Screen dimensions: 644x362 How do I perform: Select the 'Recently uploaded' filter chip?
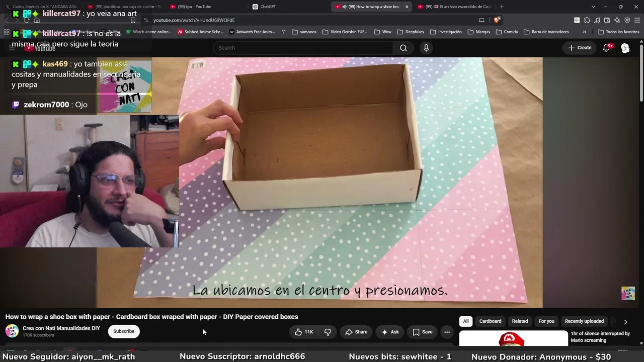pos(584,321)
